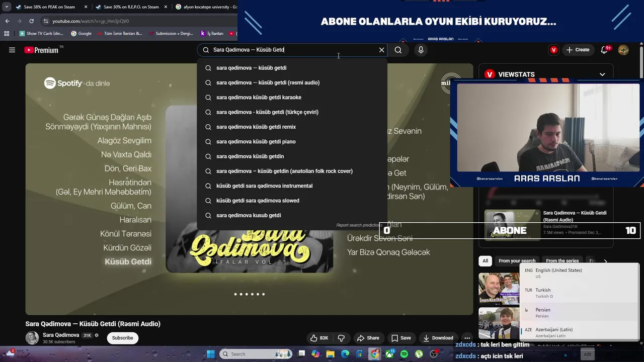Click the search magnifier button
This screenshot has width=644, height=362.
[398, 50]
